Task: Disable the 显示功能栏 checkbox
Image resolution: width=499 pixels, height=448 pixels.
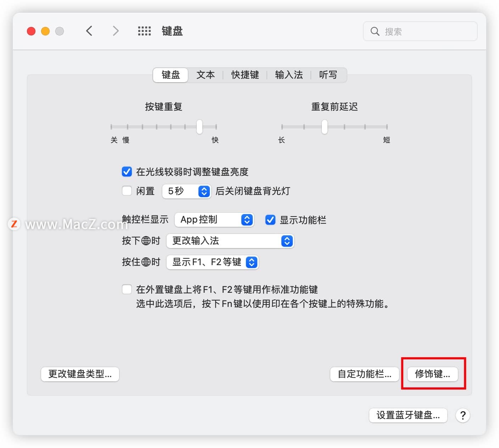Action: [x=270, y=220]
